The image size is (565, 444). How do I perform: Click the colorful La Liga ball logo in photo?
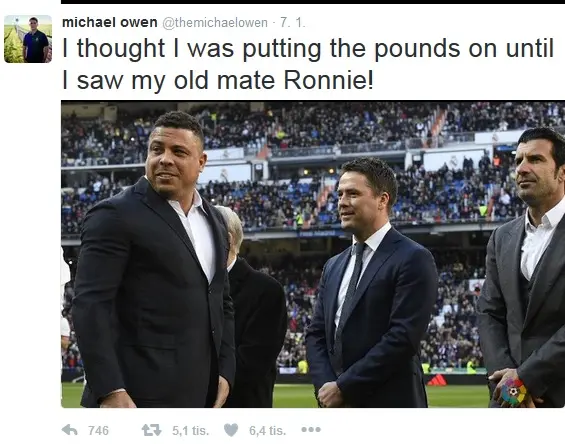click(x=513, y=392)
